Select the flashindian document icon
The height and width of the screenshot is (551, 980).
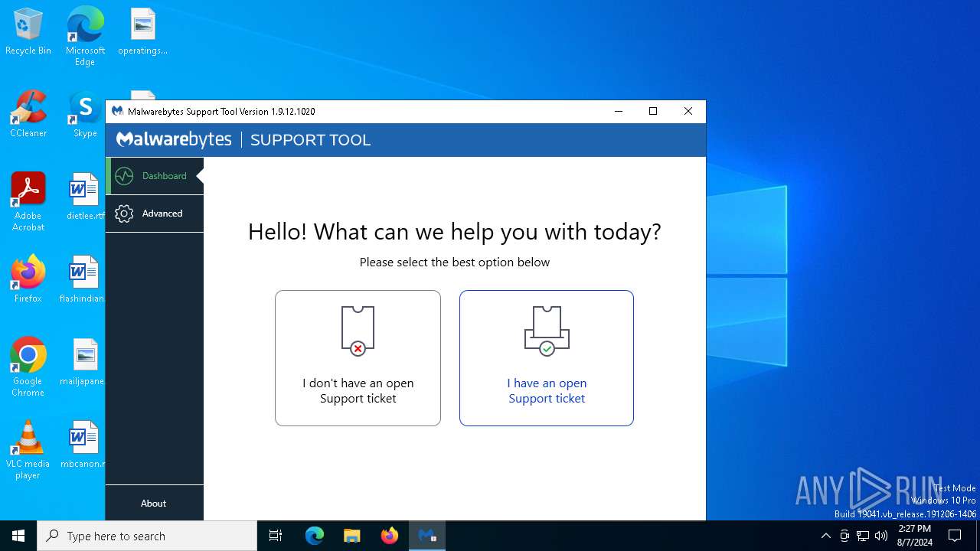(83, 280)
